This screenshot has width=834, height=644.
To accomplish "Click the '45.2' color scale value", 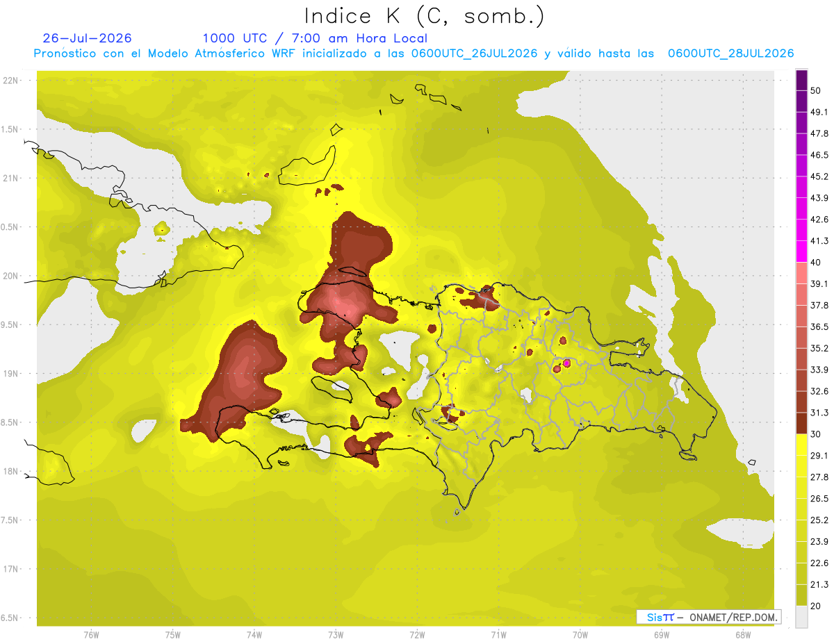I will pyautogui.click(x=820, y=176).
